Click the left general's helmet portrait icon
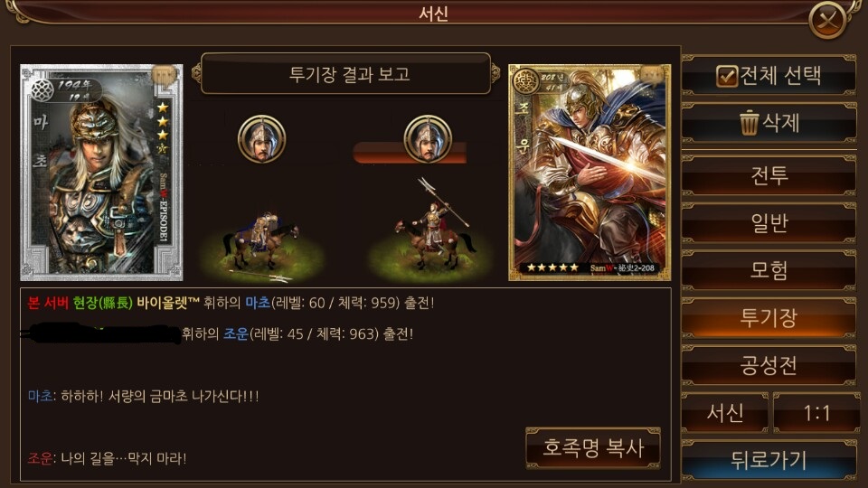 tap(262, 139)
